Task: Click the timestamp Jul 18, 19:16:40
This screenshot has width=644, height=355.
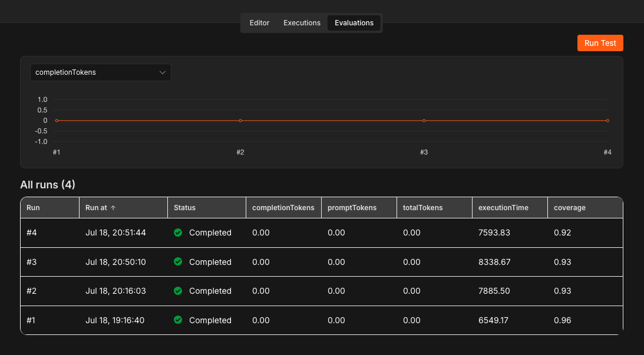Action: (x=115, y=320)
